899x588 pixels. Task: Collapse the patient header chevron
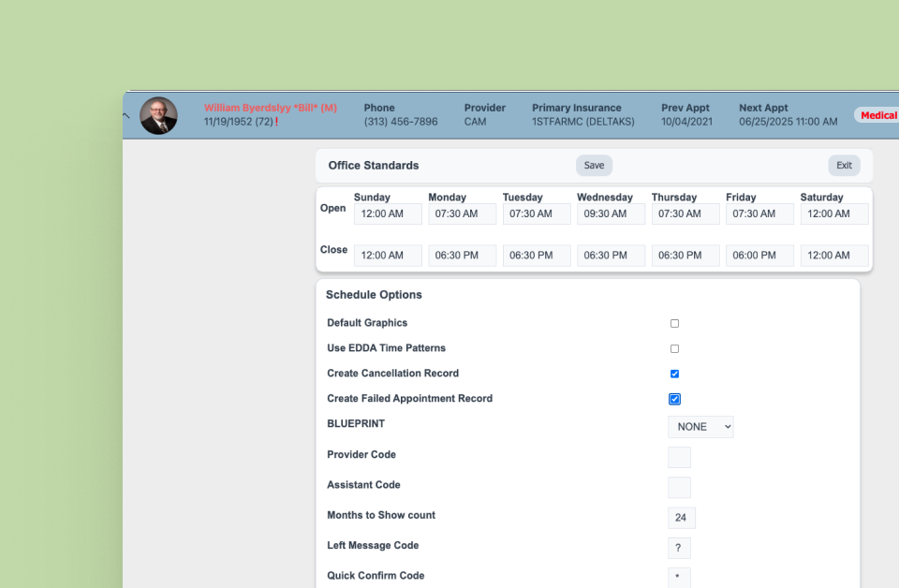pos(126,115)
